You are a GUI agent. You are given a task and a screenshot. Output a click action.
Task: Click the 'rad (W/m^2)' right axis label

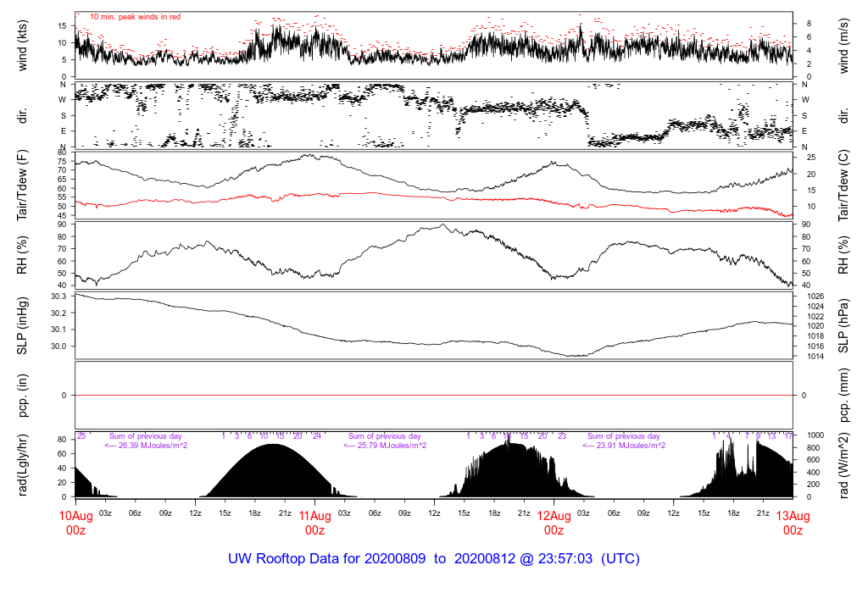pos(843,467)
